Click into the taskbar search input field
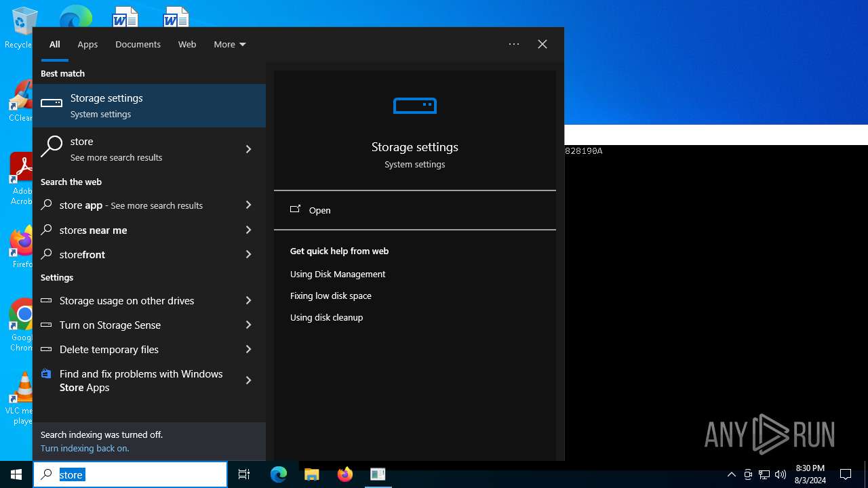 coord(130,474)
